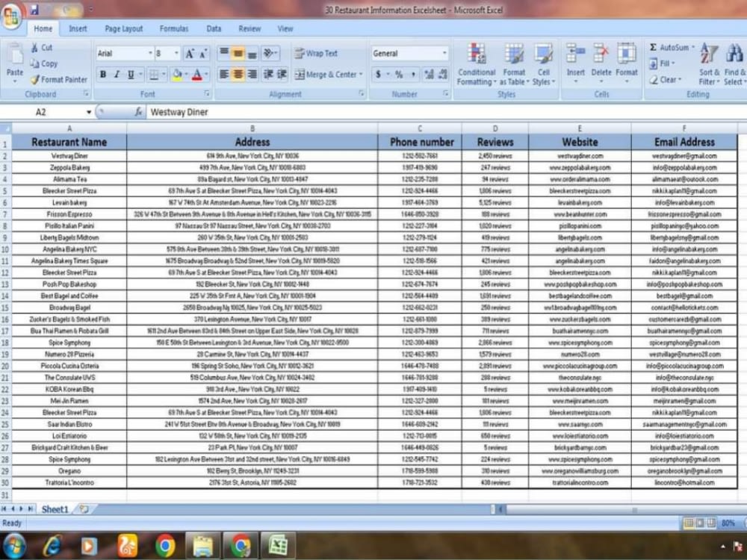Switch to the Page Layout ribbon tab

[124, 28]
